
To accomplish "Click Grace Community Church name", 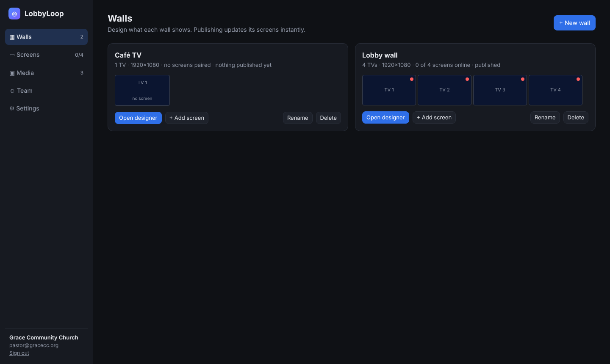I will 44,337.
